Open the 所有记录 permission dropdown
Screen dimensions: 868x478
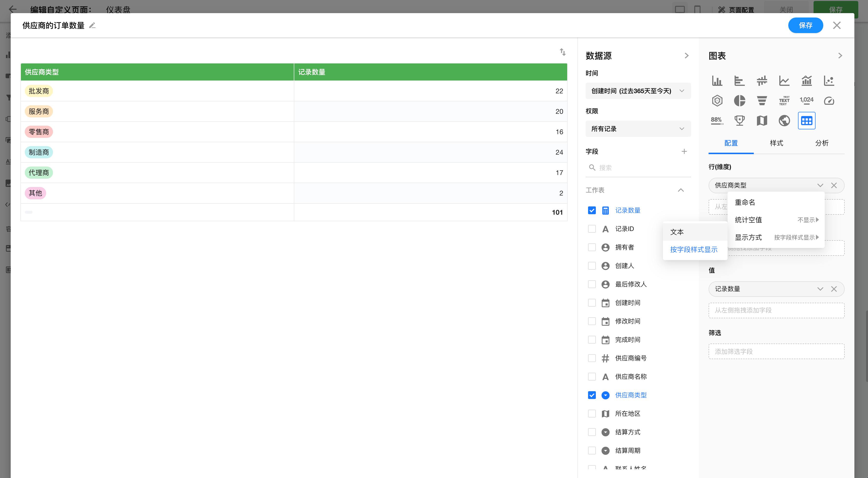click(x=638, y=129)
